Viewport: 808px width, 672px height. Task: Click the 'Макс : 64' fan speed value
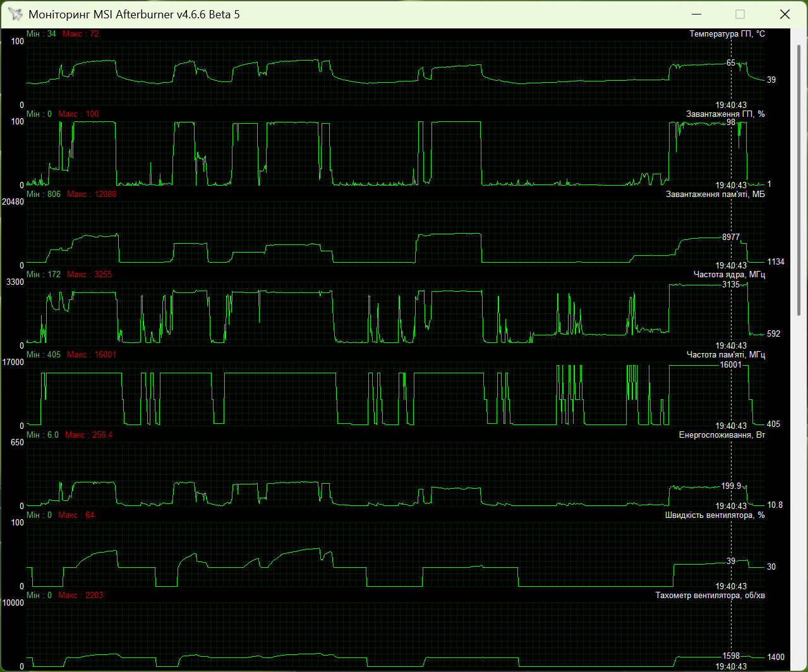(x=76, y=515)
